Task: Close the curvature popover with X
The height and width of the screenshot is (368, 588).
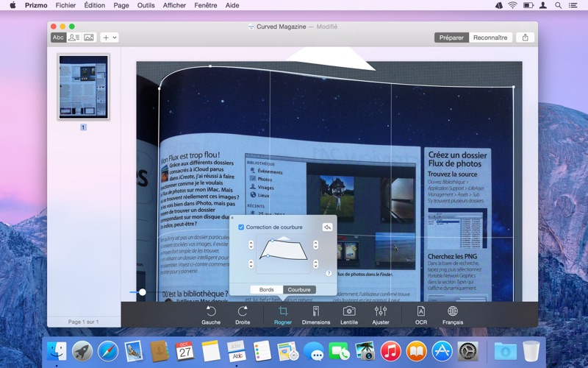Action: [232, 217]
